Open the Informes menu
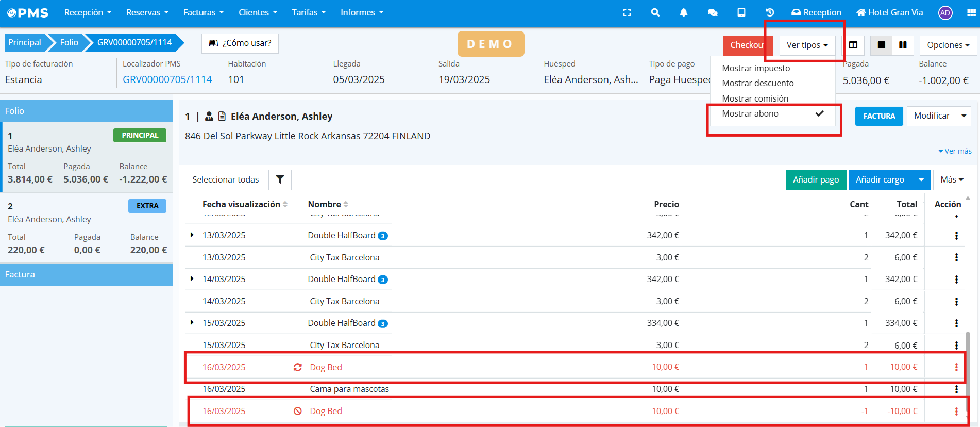 click(x=361, y=12)
